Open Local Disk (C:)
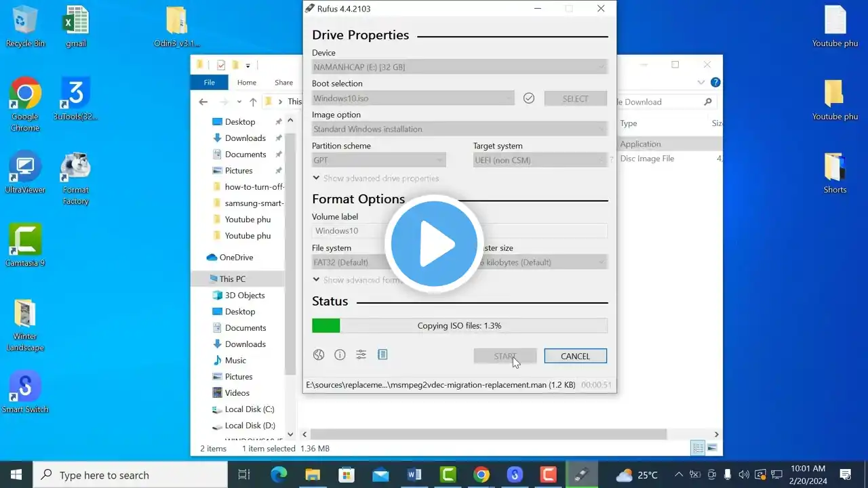Image resolution: width=868 pixels, height=488 pixels. pos(250,409)
